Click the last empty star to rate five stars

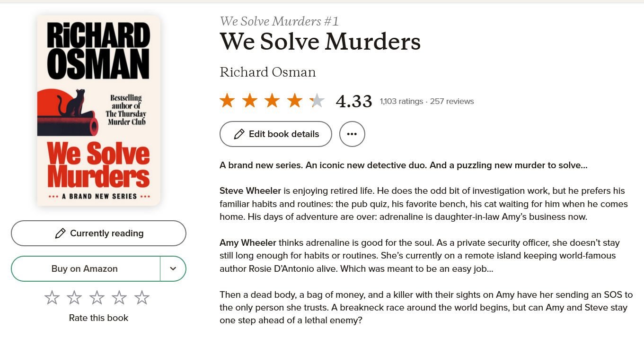click(141, 297)
